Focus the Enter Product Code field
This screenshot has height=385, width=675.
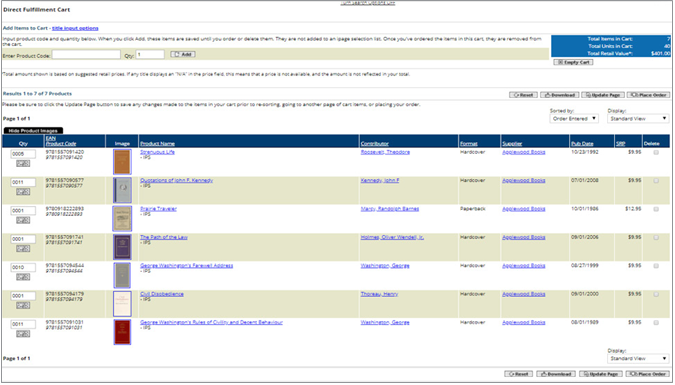coord(86,55)
